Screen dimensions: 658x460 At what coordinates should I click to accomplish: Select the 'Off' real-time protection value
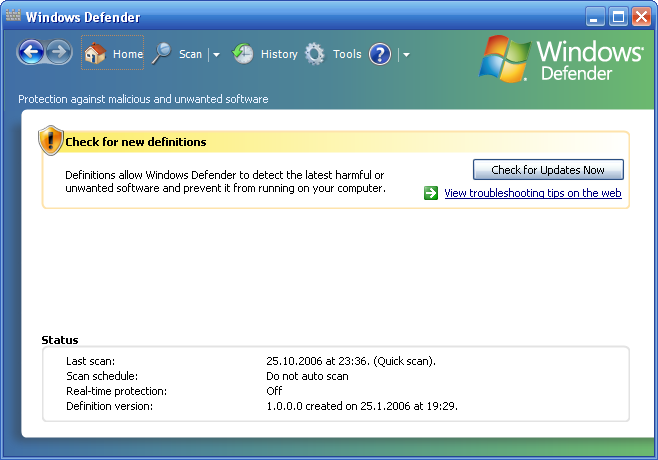pyautogui.click(x=274, y=391)
